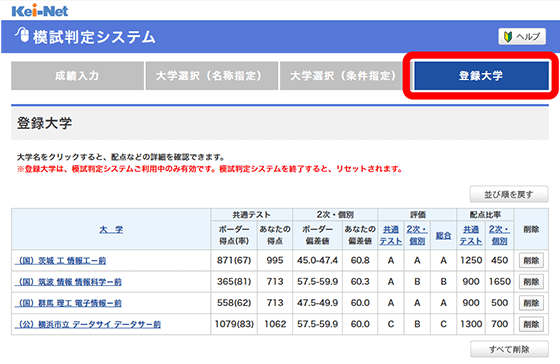Click border score 1079(83)

[x=234, y=324]
